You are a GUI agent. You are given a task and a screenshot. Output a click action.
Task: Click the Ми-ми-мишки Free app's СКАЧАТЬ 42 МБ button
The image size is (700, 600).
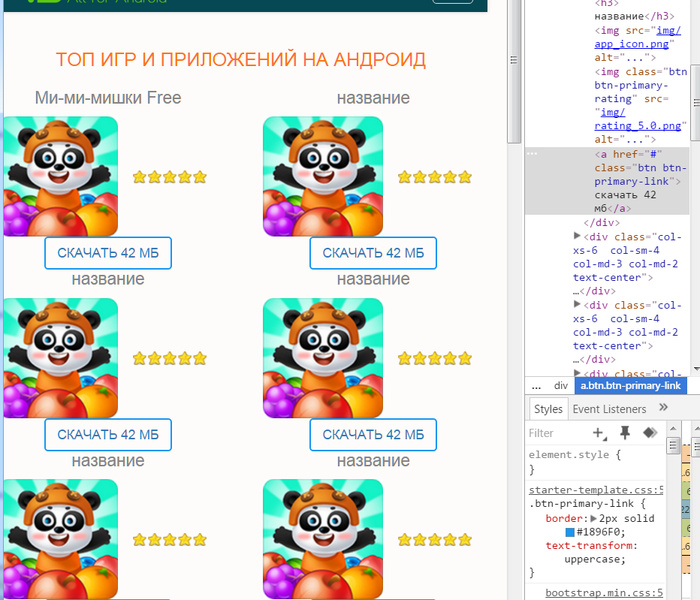[108, 253]
